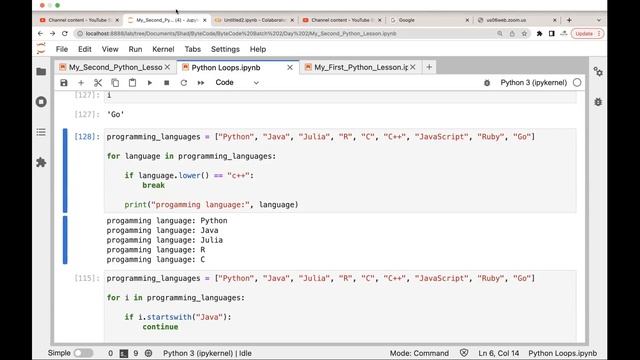Interrupt the kernel with the stop icon
Image resolution: width=640 pixels, height=360 pixels.
pos(167,83)
